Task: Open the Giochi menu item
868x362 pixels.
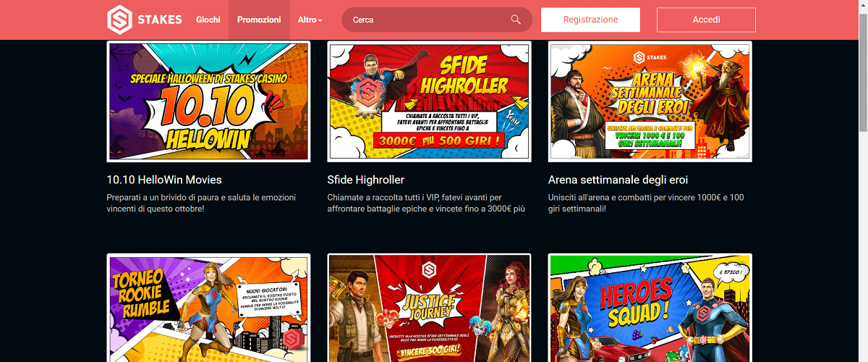Action: click(208, 20)
